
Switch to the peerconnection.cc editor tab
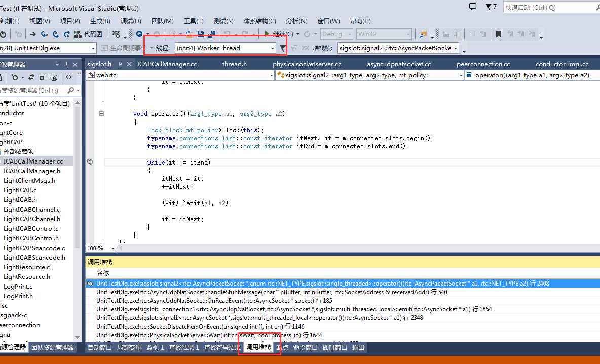pyautogui.click(x=483, y=64)
